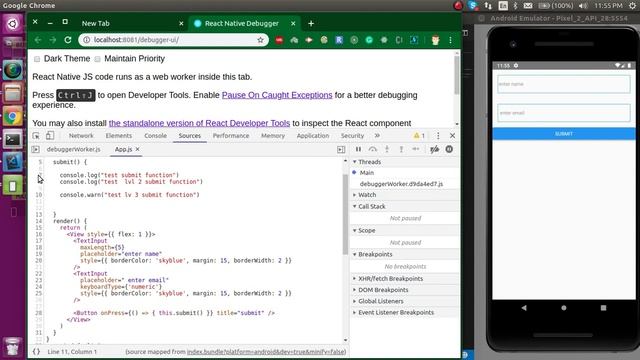Go back in Chrome history
Screen dimensions: 640x360
38,40
